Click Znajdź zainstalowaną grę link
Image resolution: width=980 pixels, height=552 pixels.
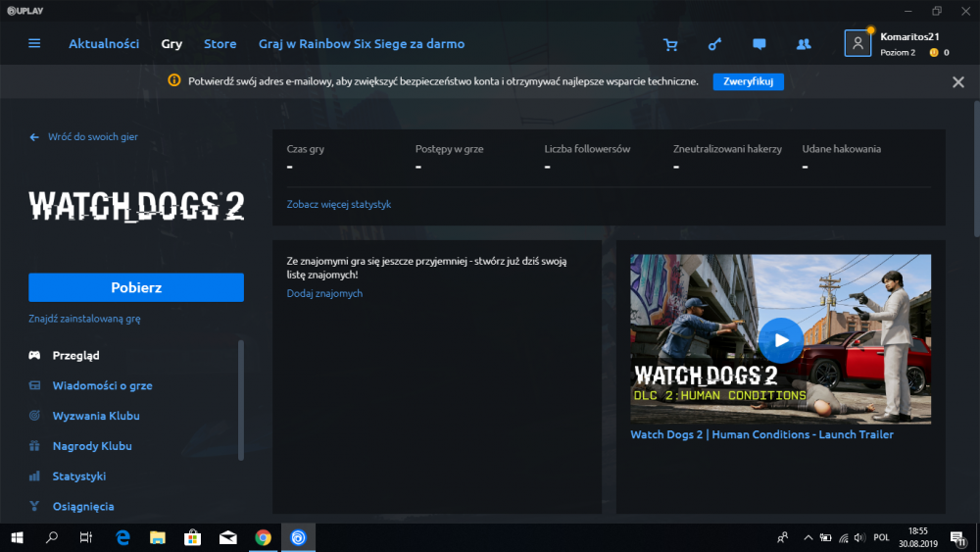pos(84,319)
